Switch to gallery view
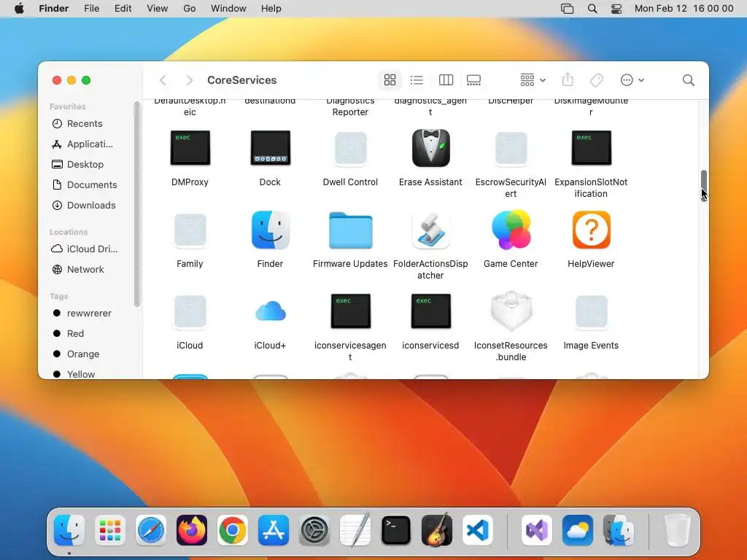The height and width of the screenshot is (560, 747). pyautogui.click(x=473, y=80)
